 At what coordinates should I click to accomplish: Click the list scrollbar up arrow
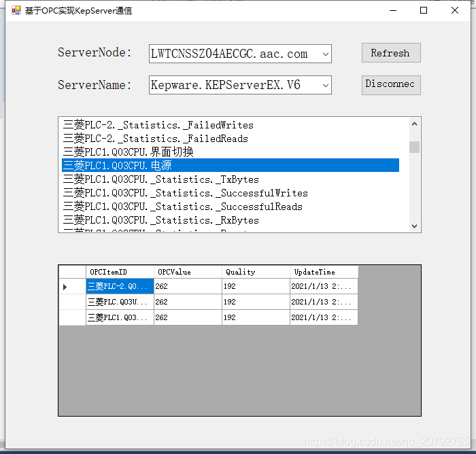414,124
